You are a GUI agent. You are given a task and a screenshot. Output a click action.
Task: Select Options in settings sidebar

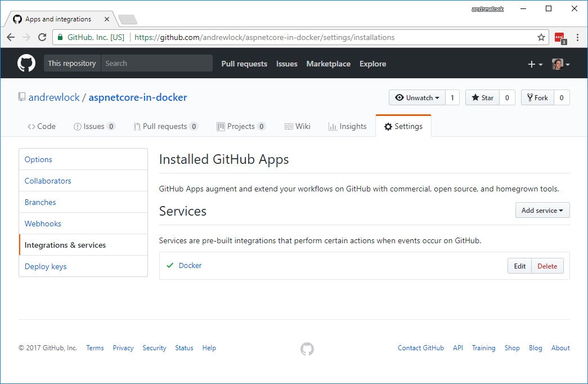pyautogui.click(x=83, y=159)
